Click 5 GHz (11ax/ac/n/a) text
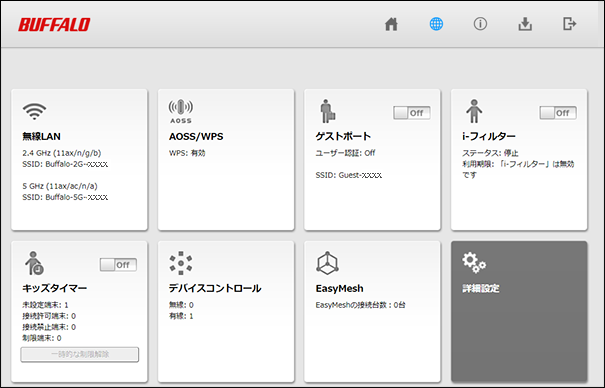Viewport: 605px width, 388px height. pyautogui.click(x=60, y=186)
